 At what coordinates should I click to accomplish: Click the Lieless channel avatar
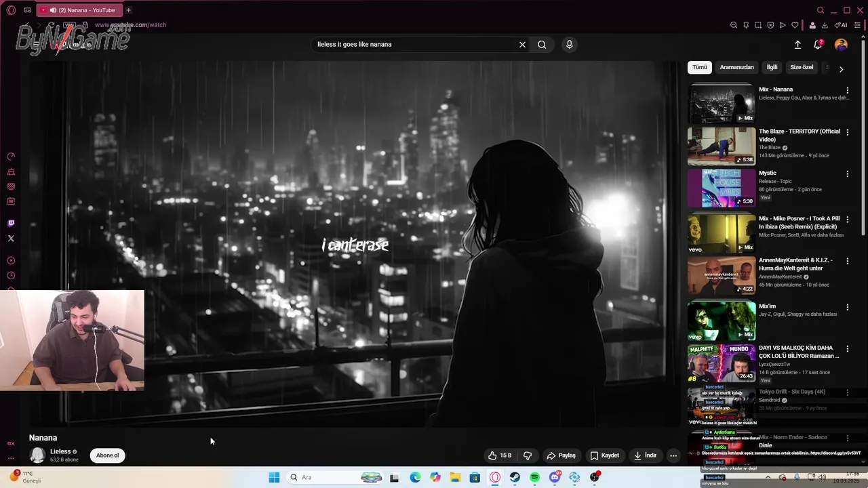pos(37,455)
